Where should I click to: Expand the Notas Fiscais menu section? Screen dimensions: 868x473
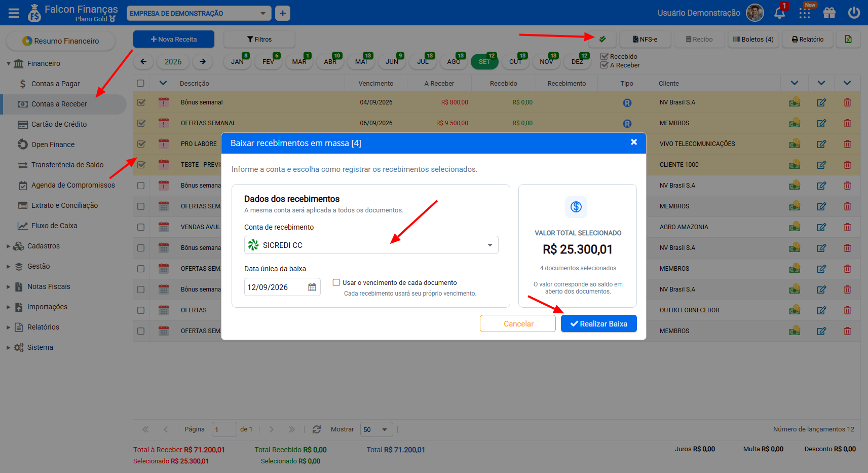tap(9, 286)
